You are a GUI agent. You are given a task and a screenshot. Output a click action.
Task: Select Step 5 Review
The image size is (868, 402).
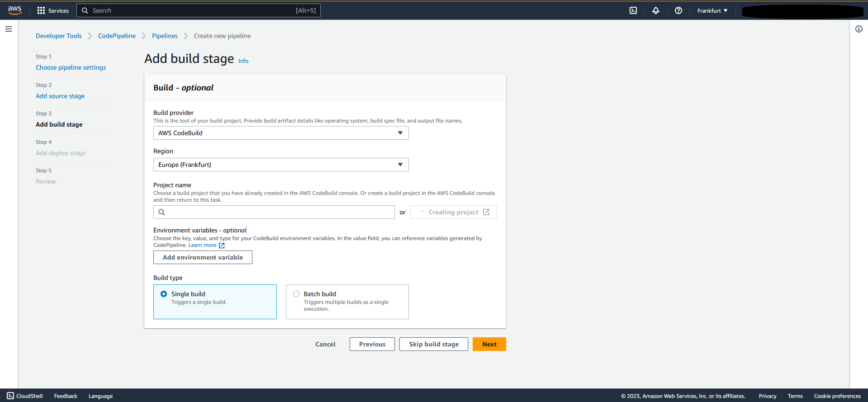46,181
